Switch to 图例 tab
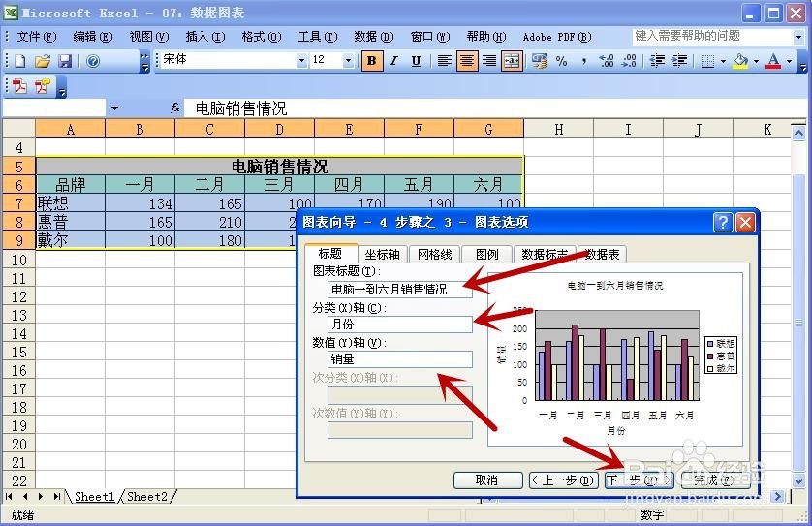 coord(486,254)
